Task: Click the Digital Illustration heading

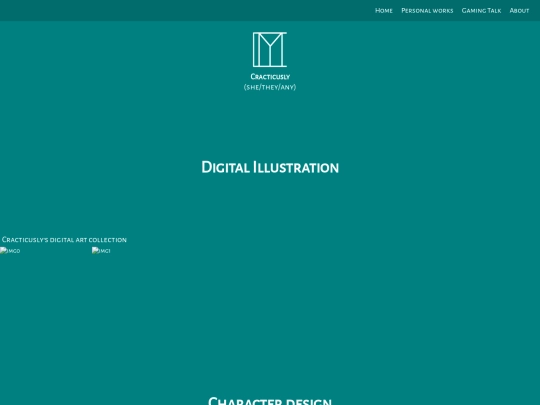Action: click(270, 167)
